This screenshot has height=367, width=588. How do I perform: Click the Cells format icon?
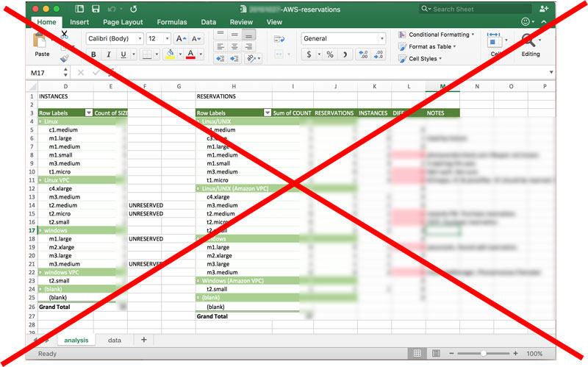coord(493,40)
